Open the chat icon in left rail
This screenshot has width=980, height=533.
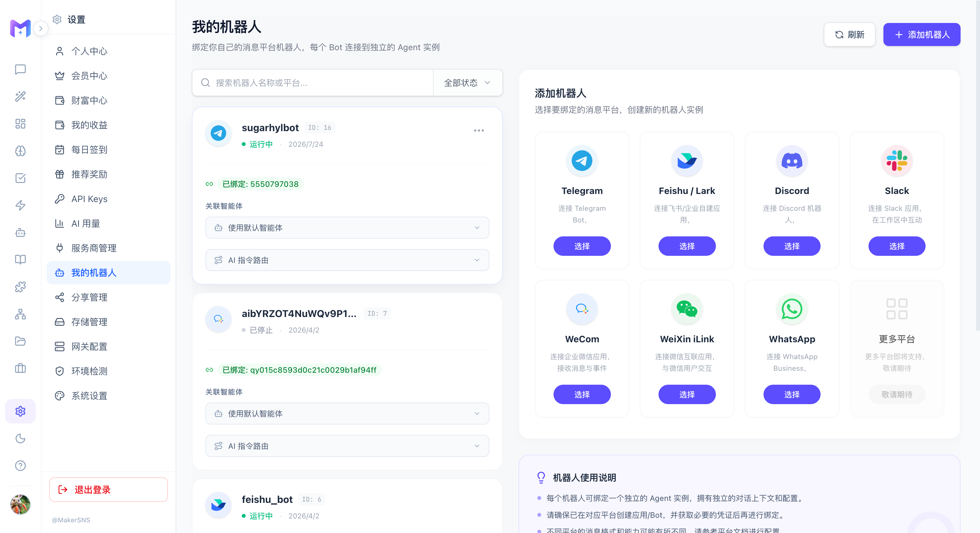(x=20, y=70)
